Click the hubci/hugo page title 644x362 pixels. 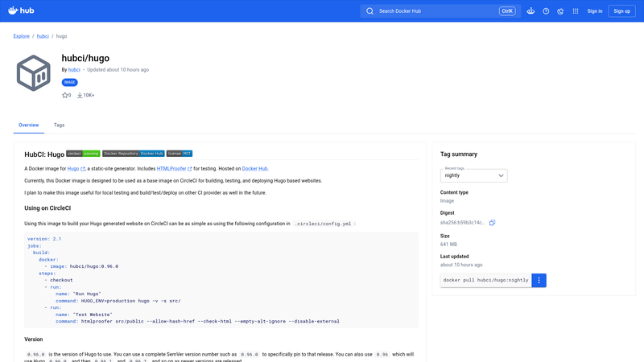click(x=85, y=58)
